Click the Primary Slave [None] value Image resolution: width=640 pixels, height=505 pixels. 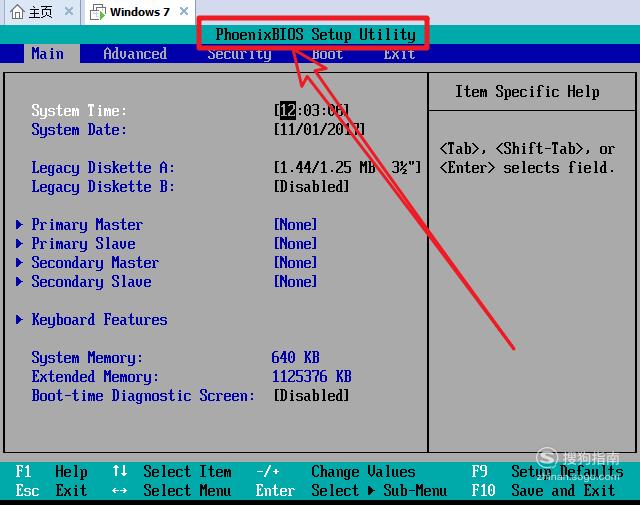(x=296, y=243)
